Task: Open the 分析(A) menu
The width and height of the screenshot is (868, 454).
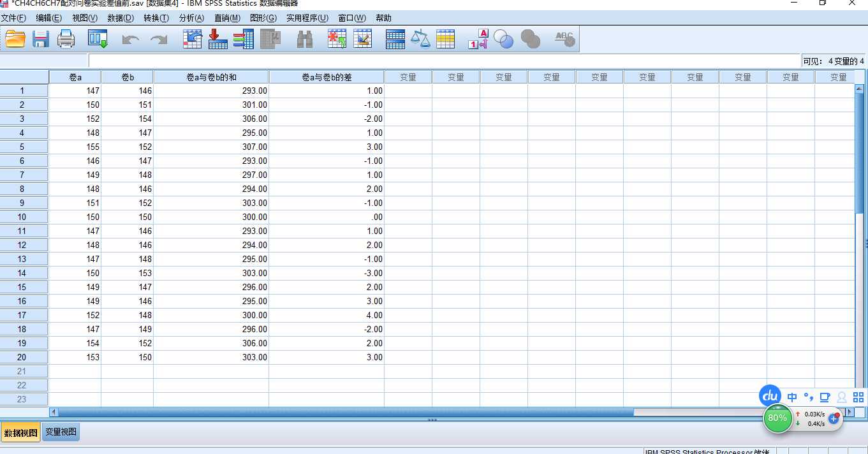Action: pos(191,18)
